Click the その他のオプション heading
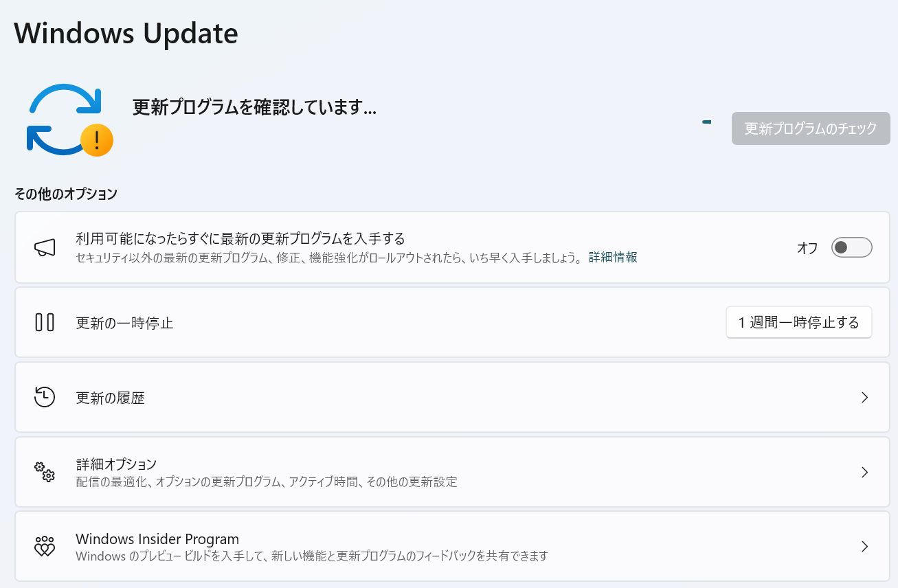The width and height of the screenshot is (898, 588). [66, 194]
